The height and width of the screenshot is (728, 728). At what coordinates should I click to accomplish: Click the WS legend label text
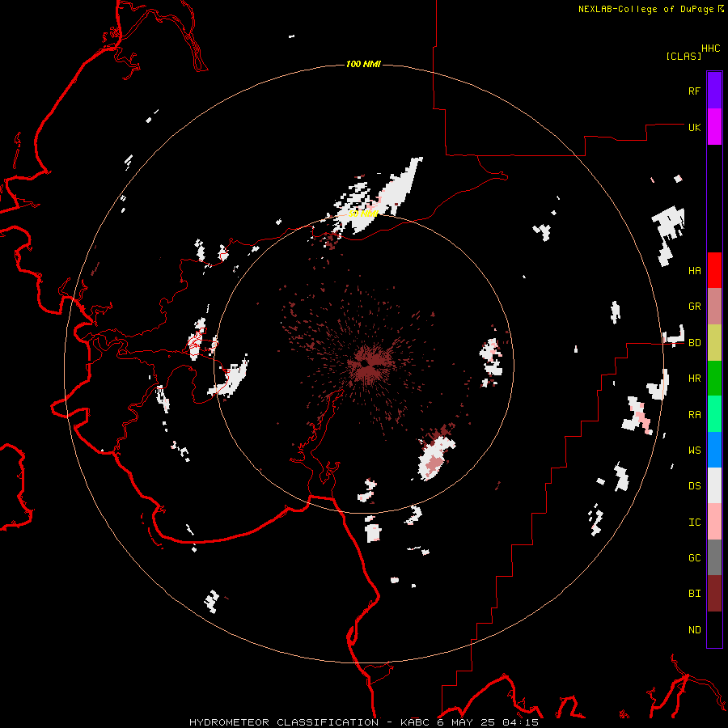point(694,450)
